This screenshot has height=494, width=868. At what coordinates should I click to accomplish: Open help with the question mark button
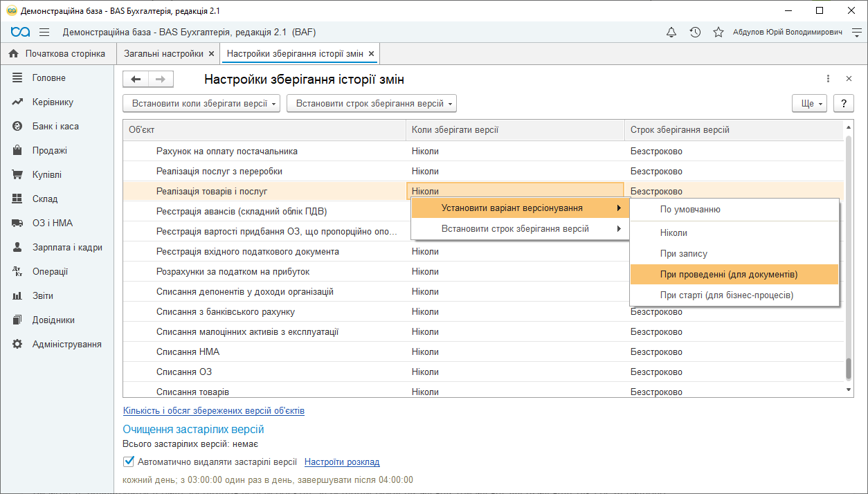pos(843,103)
